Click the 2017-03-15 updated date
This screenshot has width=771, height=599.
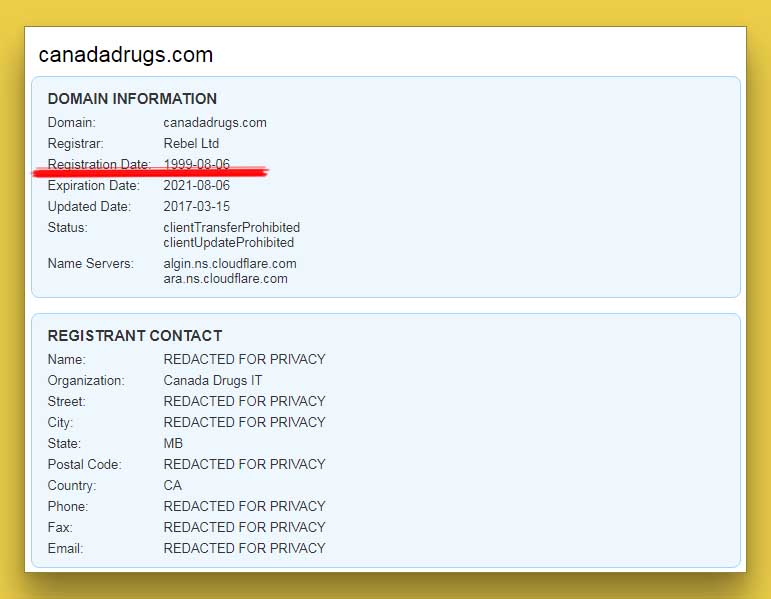pyautogui.click(x=197, y=207)
